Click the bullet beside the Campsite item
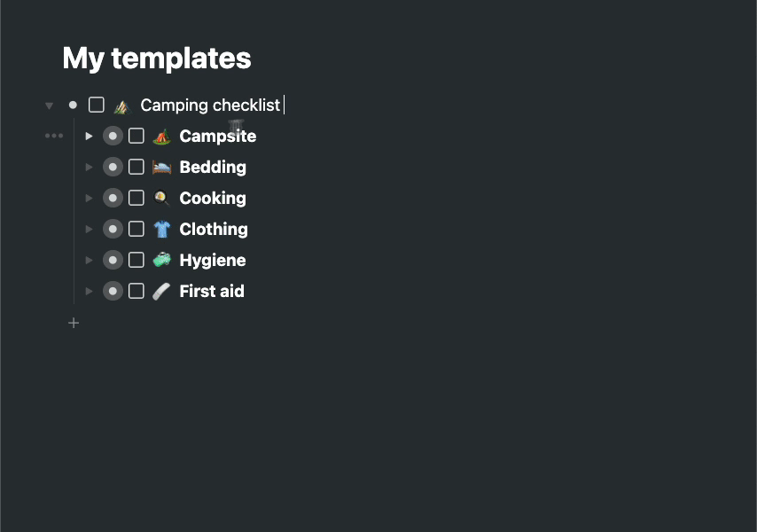This screenshot has width=757, height=532. click(113, 136)
